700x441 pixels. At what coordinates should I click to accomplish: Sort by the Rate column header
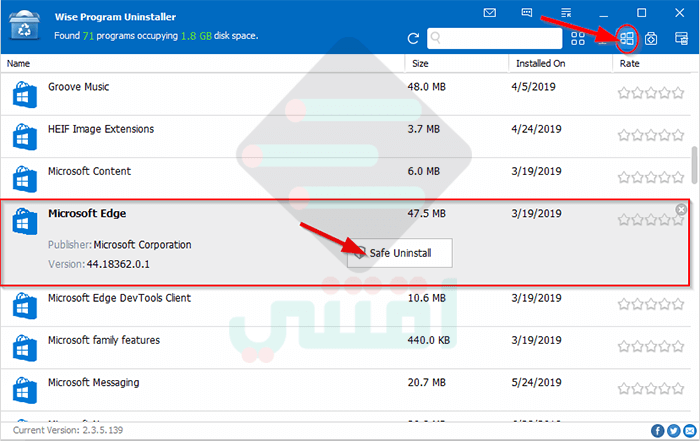point(629,63)
